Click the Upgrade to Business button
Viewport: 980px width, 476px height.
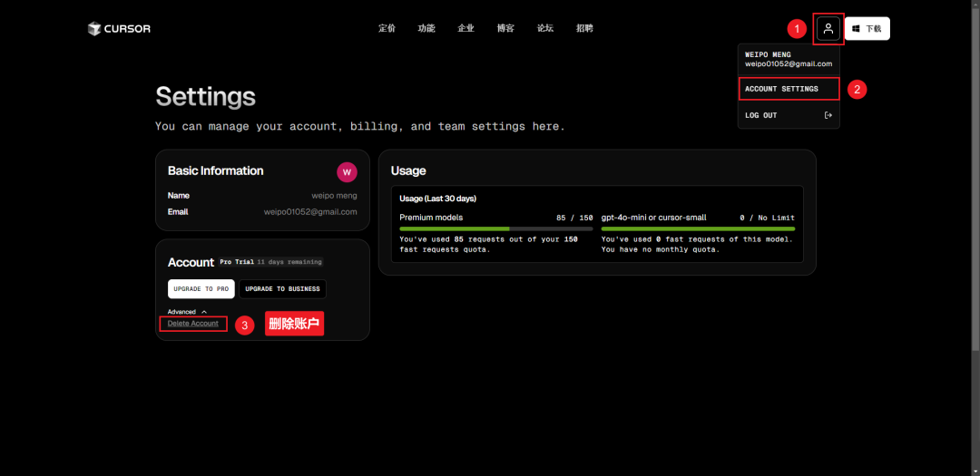point(282,289)
